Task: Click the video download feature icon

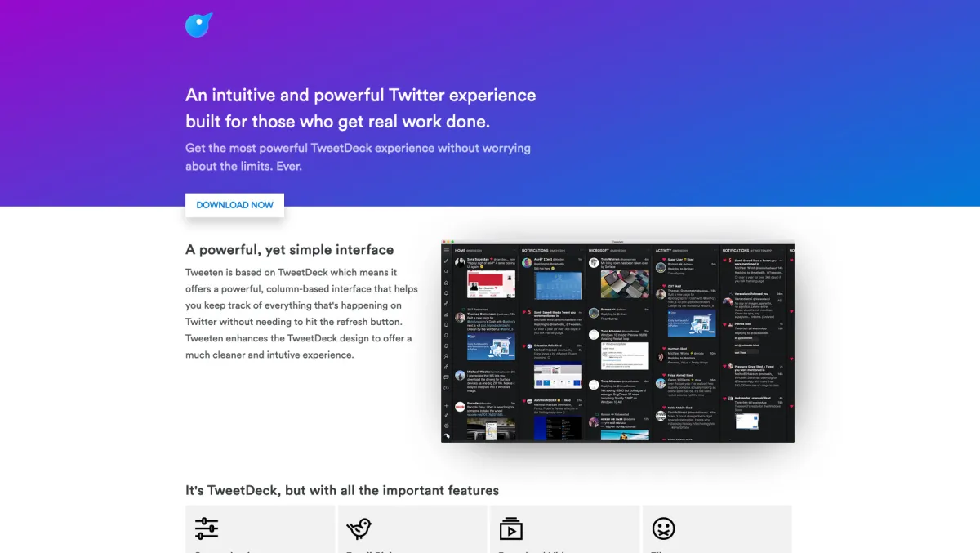Action: [511, 528]
